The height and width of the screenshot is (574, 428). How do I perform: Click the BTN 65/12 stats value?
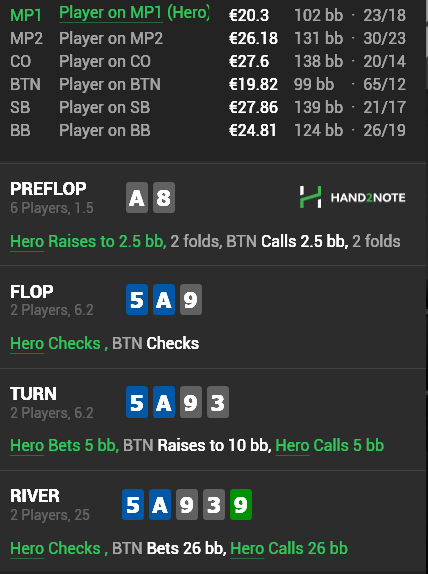pyautogui.click(x=384, y=85)
